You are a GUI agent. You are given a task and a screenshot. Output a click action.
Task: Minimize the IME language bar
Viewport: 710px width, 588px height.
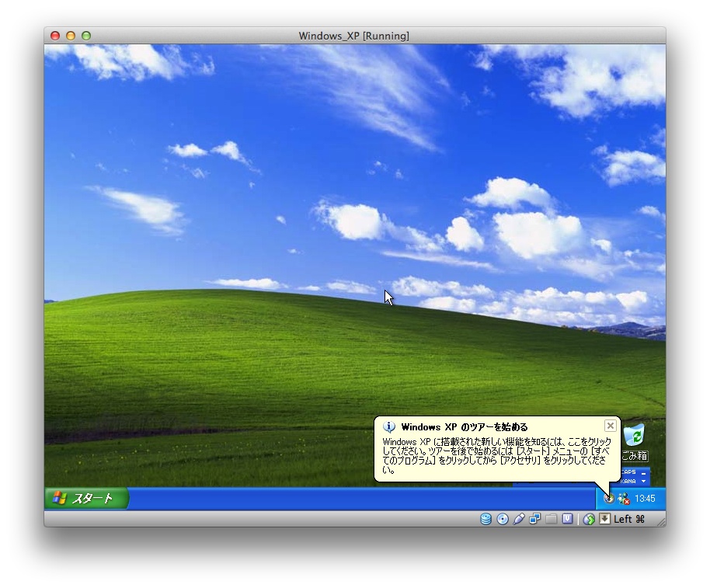[644, 472]
